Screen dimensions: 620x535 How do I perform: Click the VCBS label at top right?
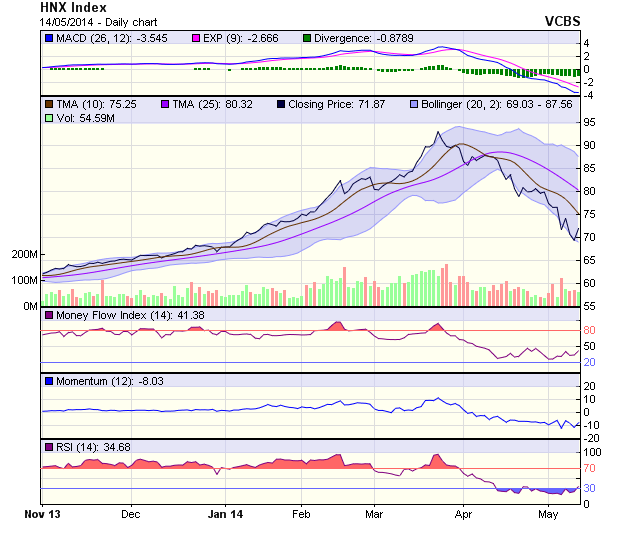point(563,21)
